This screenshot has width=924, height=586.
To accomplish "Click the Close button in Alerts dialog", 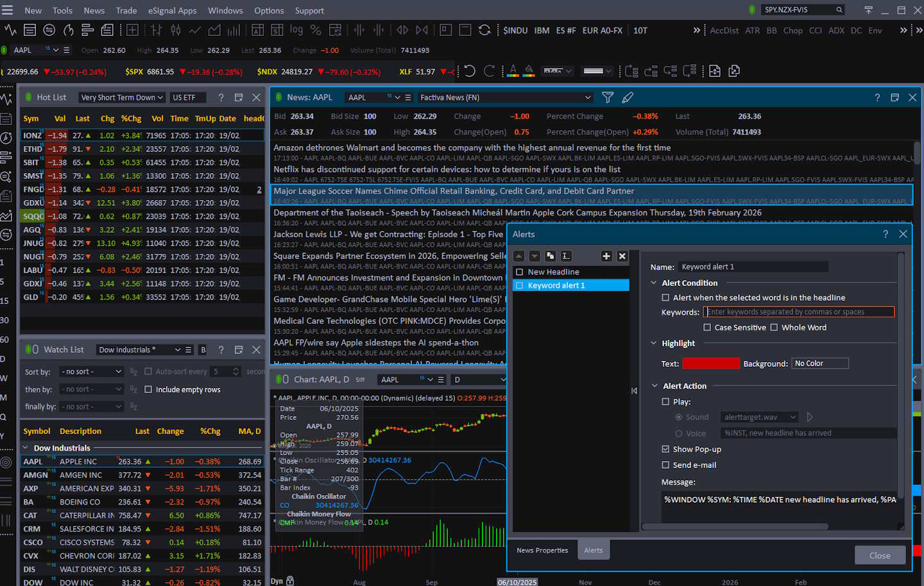I will pyautogui.click(x=880, y=555).
